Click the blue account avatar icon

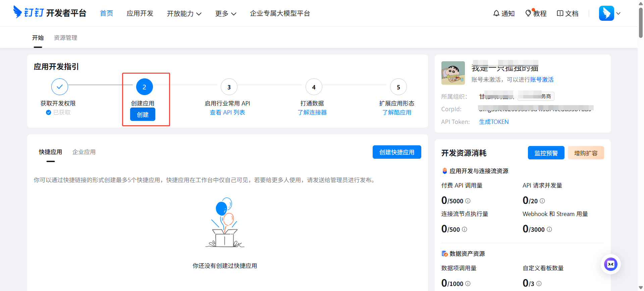(606, 13)
